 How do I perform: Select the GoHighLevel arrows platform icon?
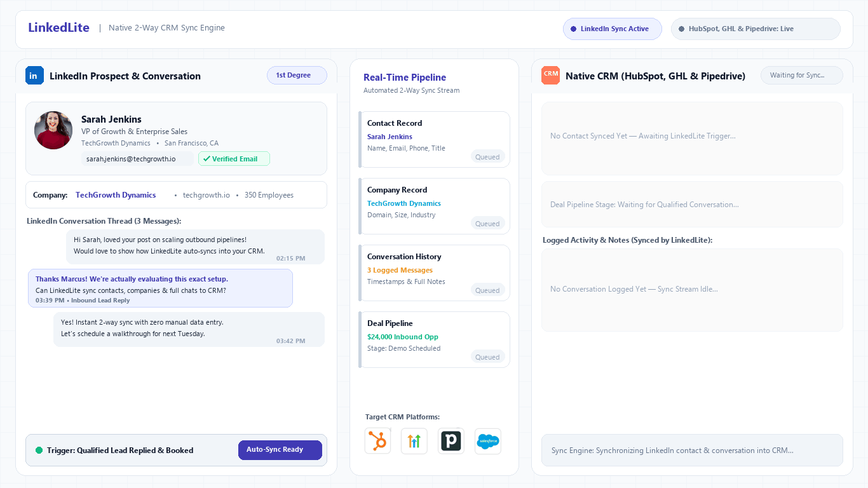[x=414, y=441]
